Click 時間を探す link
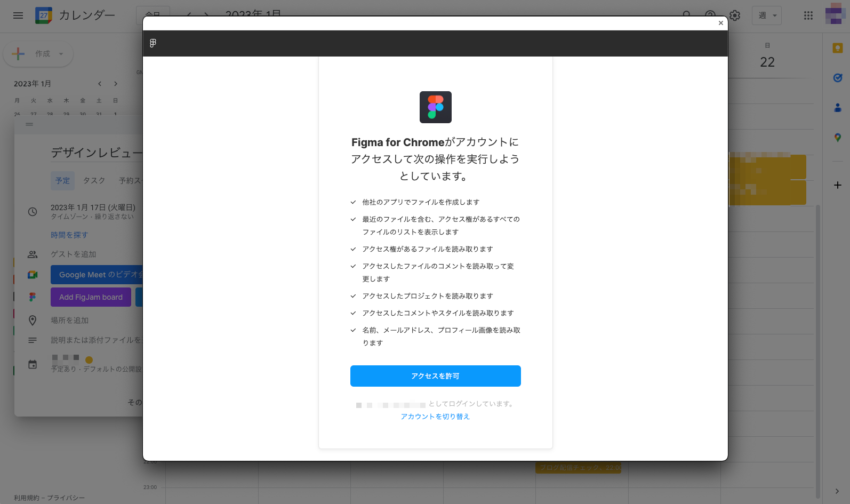 click(x=69, y=235)
